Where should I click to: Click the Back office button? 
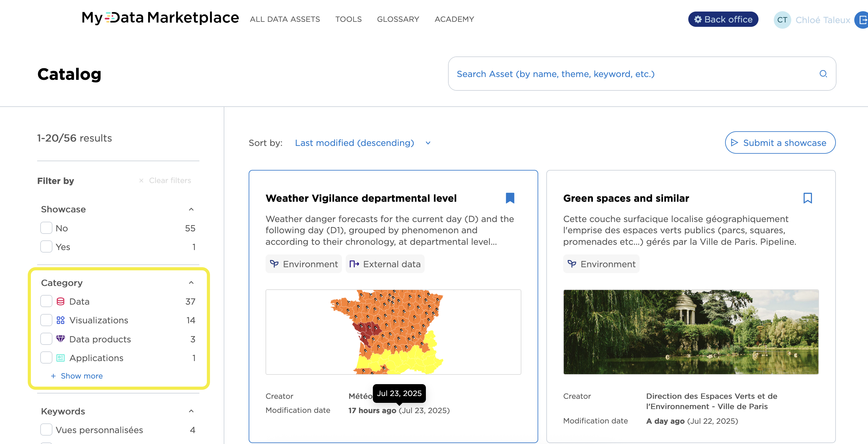point(723,19)
